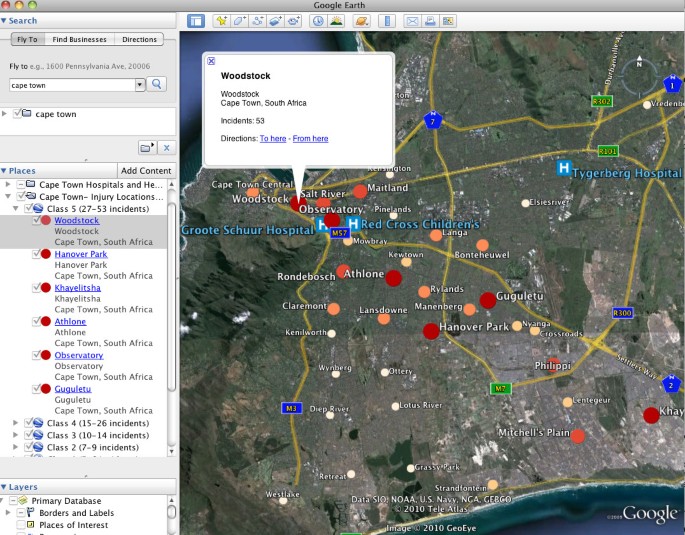The image size is (685, 535).
Task: Click the Add Content button
Action: [x=146, y=171]
